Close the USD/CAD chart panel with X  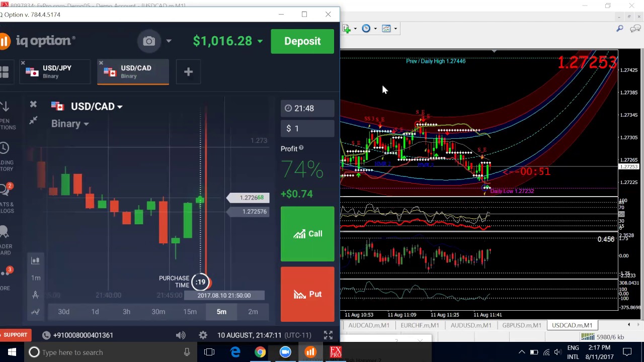tap(33, 104)
